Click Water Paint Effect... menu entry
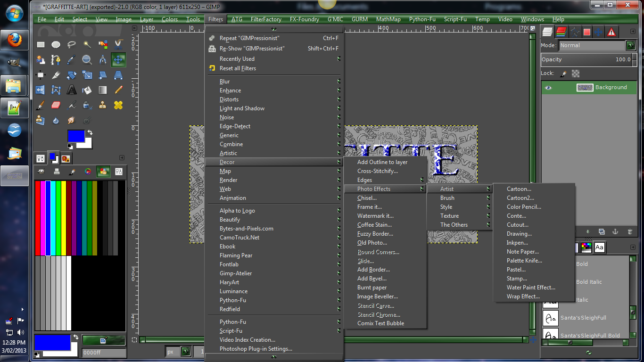644x362 pixels. click(x=534, y=288)
